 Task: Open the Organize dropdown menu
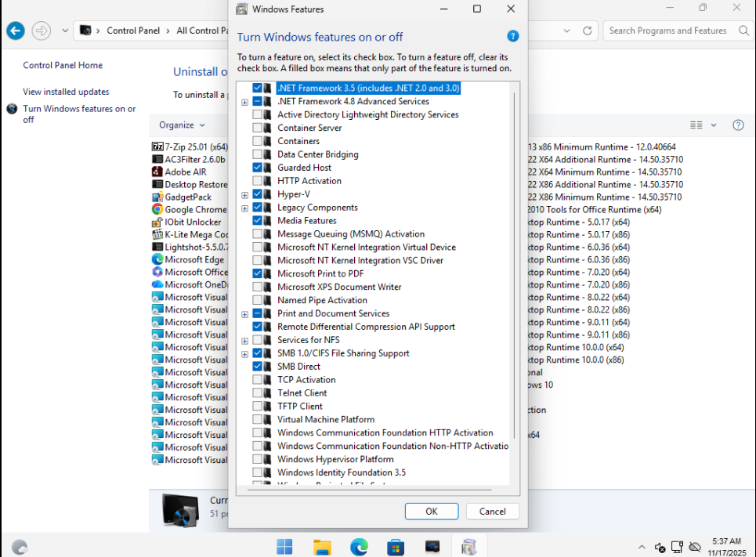point(182,125)
